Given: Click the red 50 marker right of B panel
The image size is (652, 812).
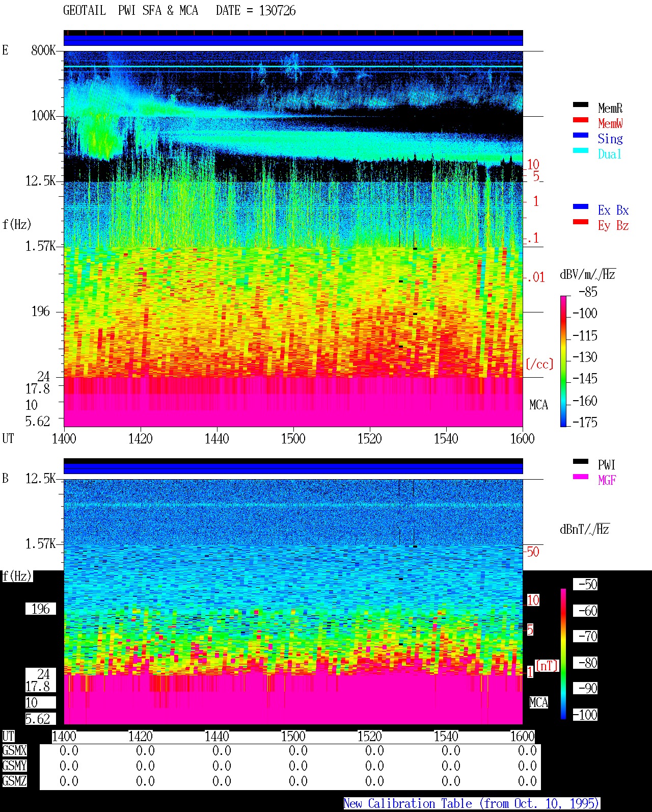Looking at the screenshot, I should 533,552.
